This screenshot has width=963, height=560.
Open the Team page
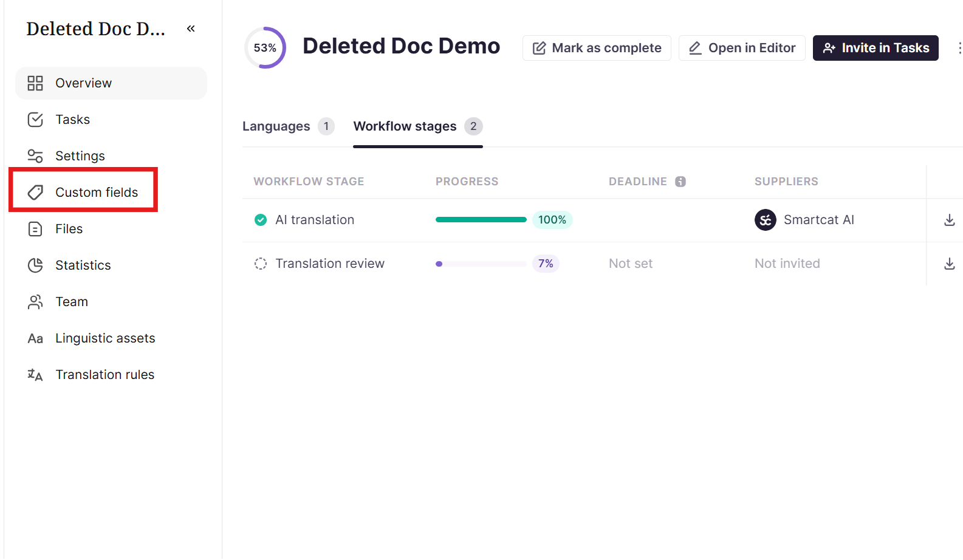111,302
